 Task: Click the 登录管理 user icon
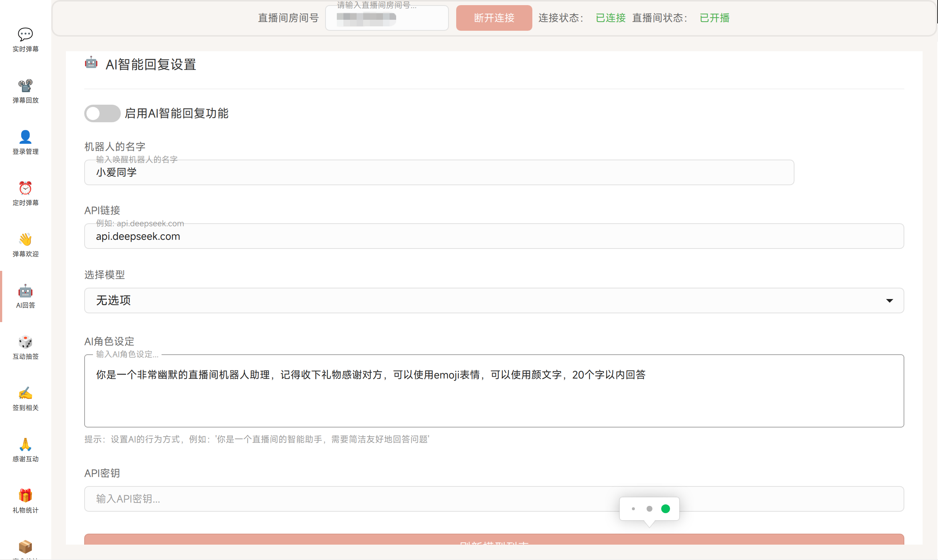[25, 137]
